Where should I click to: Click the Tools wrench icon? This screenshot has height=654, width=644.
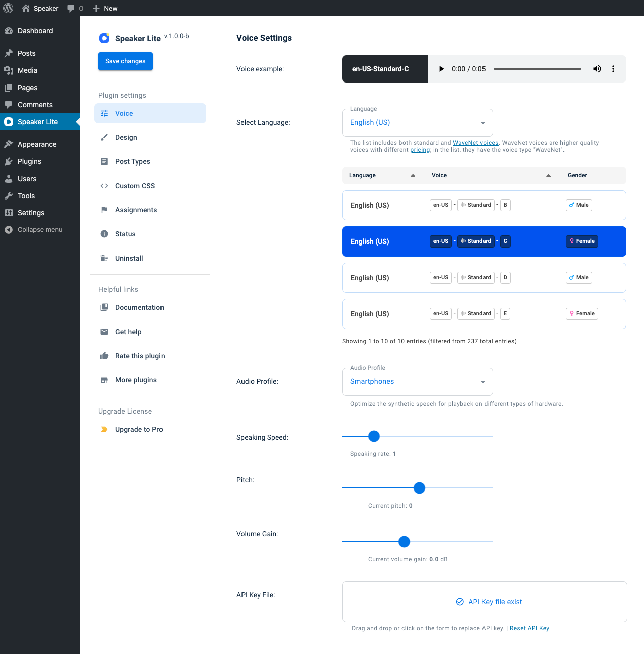[x=9, y=196]
